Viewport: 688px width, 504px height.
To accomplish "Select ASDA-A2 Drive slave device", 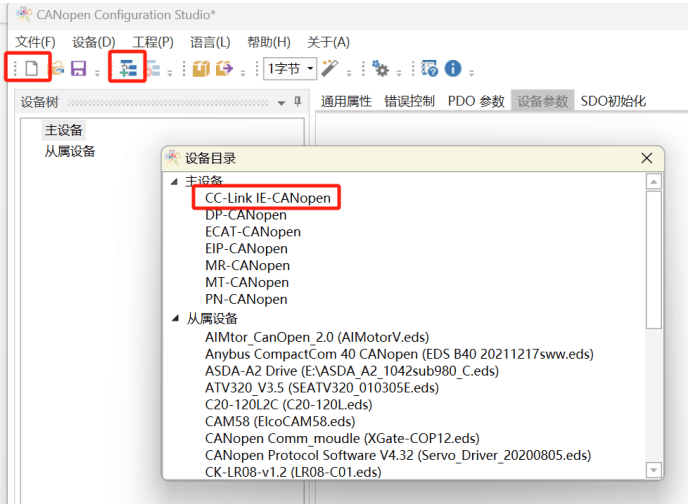I will click(x=352, y=371).
